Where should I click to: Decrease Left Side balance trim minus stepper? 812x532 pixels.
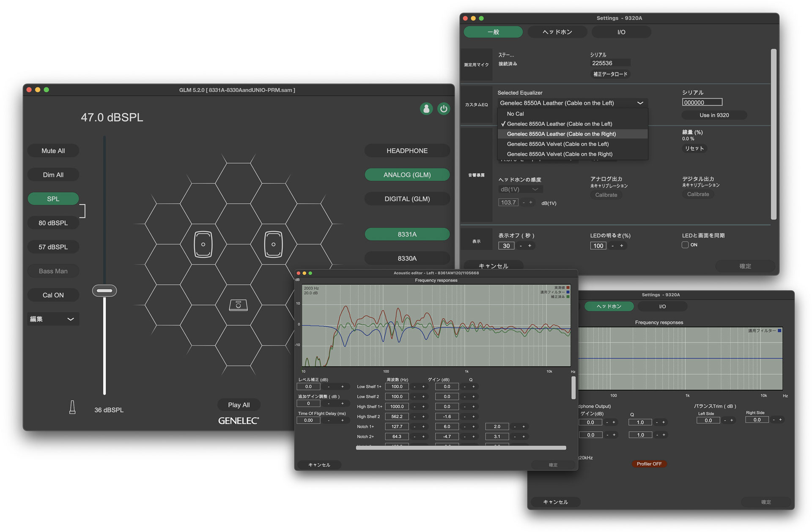click(x=725, y=420)
